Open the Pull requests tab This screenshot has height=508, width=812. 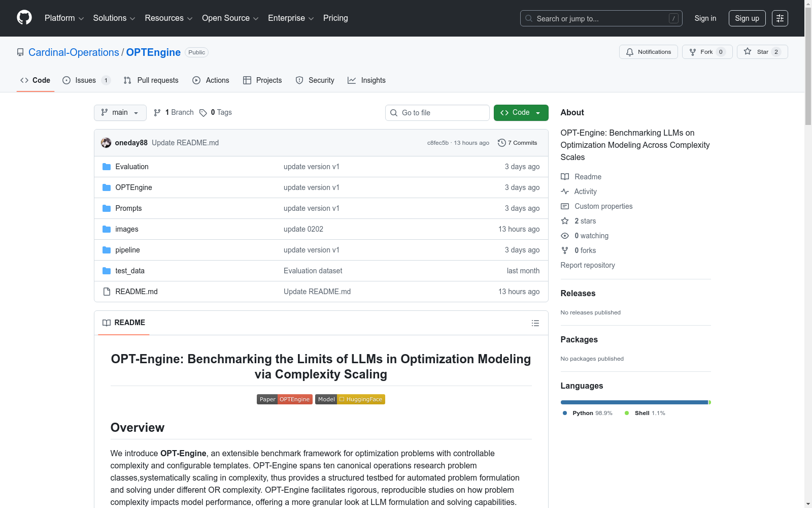pos(151,80)
